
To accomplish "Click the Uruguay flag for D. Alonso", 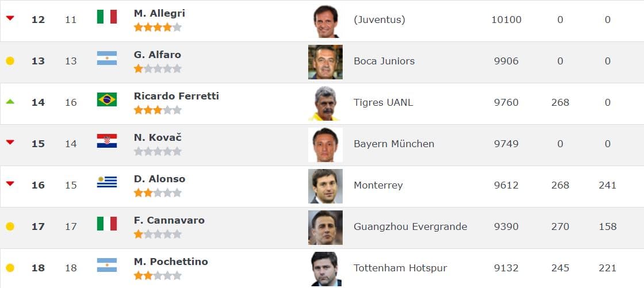I will tap(107, 182).
